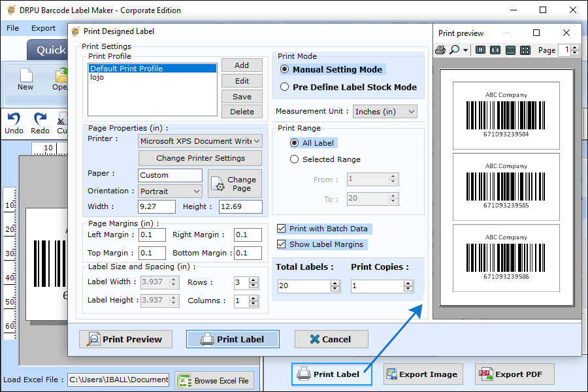Click the Paper Custom field
The height and width of the screenshot is (392, 588).
(171, 175)
